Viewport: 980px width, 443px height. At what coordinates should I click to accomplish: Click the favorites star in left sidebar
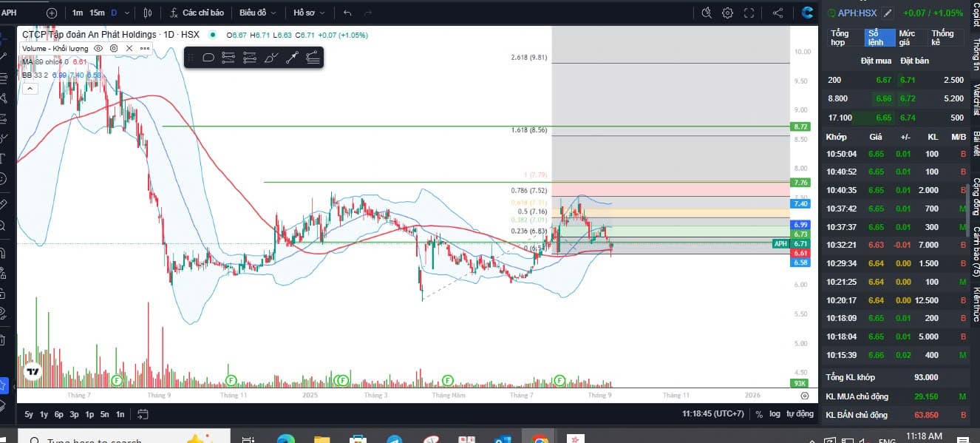coord(4,385)
